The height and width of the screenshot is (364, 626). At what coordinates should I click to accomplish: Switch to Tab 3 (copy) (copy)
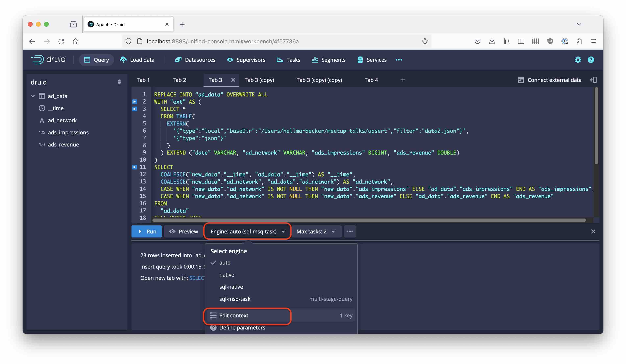(319, 80)
